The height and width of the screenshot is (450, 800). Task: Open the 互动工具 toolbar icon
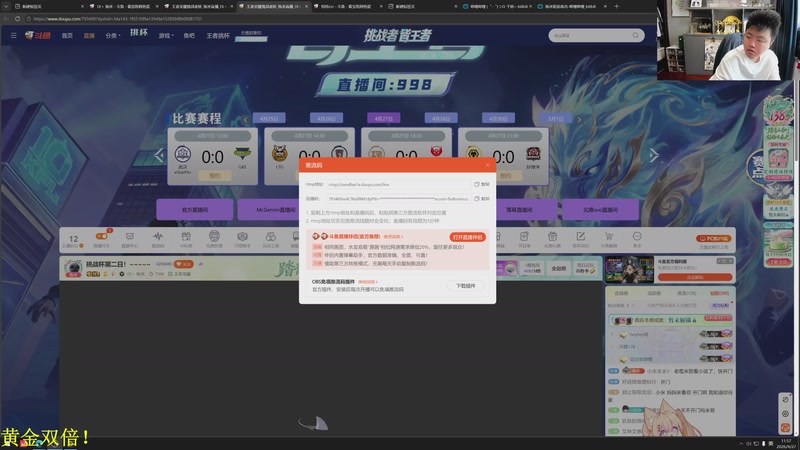pos(270,239)
